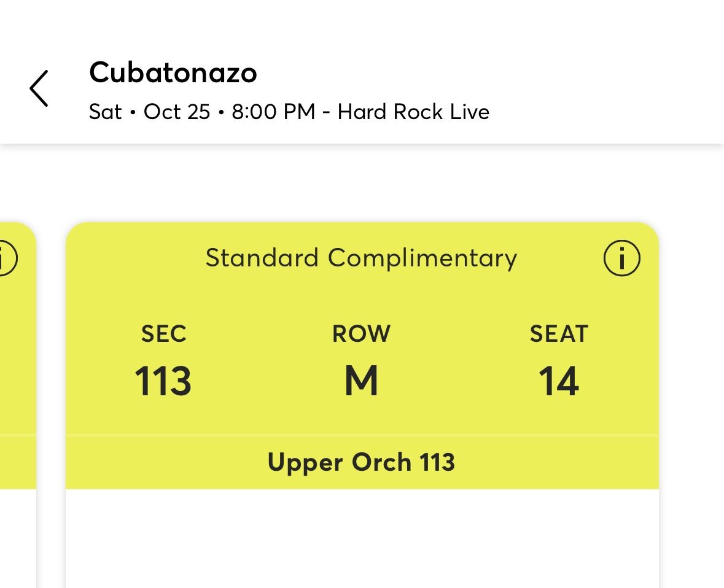The width and height of the screenshot is (724, 588).
Task: Tap row value M
Action: click(x=361, y=381)
